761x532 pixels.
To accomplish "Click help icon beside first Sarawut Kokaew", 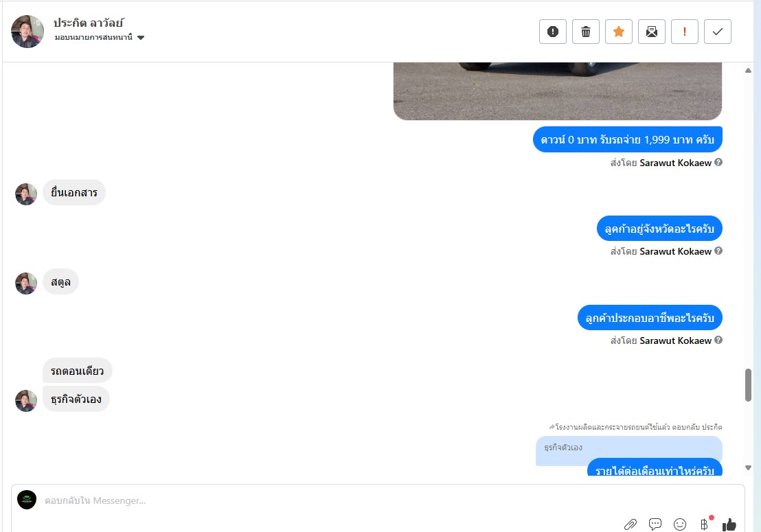I will tap(718, 163).
